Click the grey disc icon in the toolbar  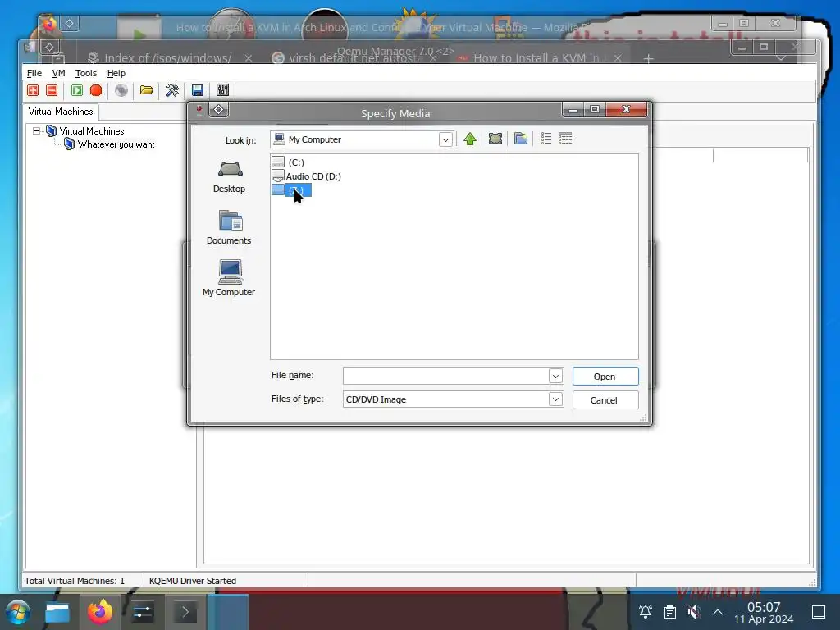(x=121, y=90)
